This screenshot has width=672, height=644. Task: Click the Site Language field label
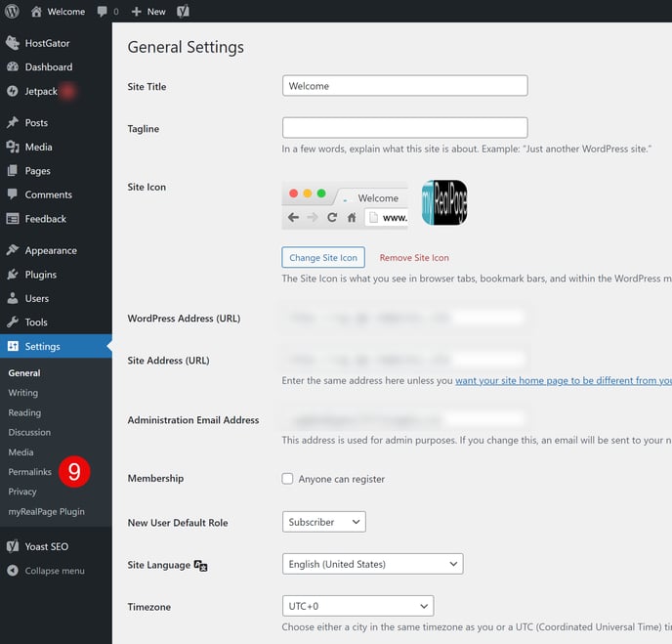pyautogui.click(x=158, y=565)
